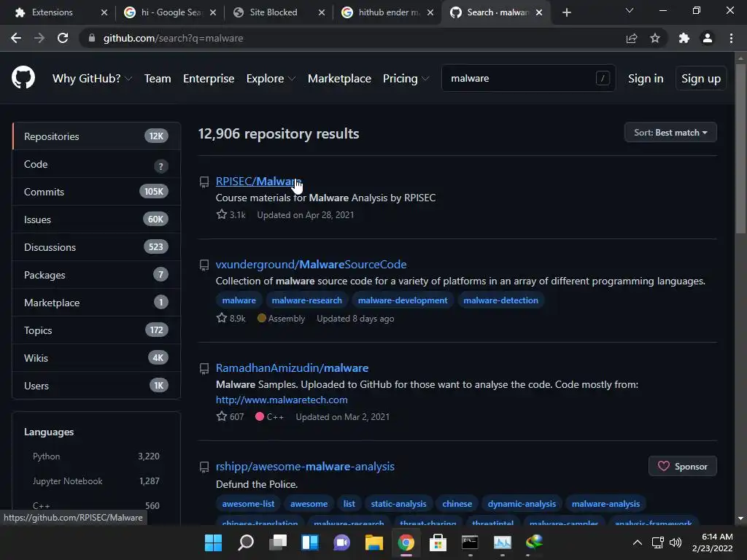Click repo icon beside RamadhanAmizudin/malware

pos(204,368)
